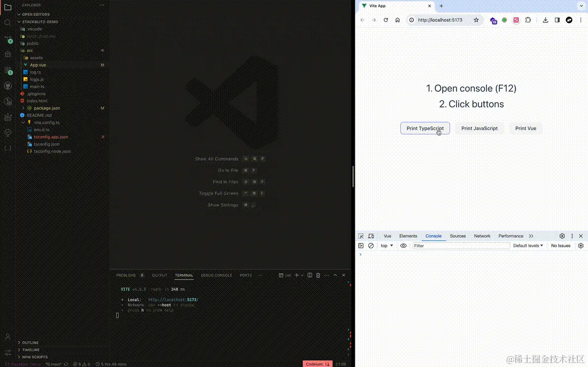Open the new browser tab plus button

(x=441, y=6)
